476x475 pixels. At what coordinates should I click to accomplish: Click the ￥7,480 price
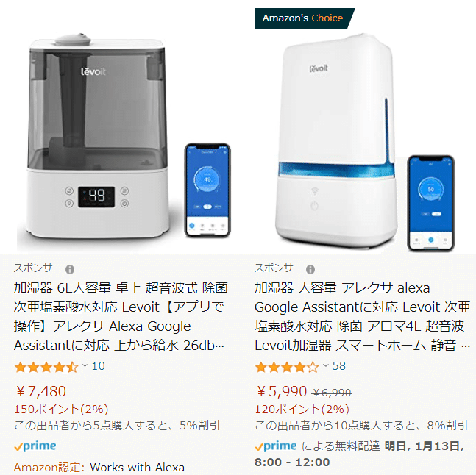[x=40, y=391]
